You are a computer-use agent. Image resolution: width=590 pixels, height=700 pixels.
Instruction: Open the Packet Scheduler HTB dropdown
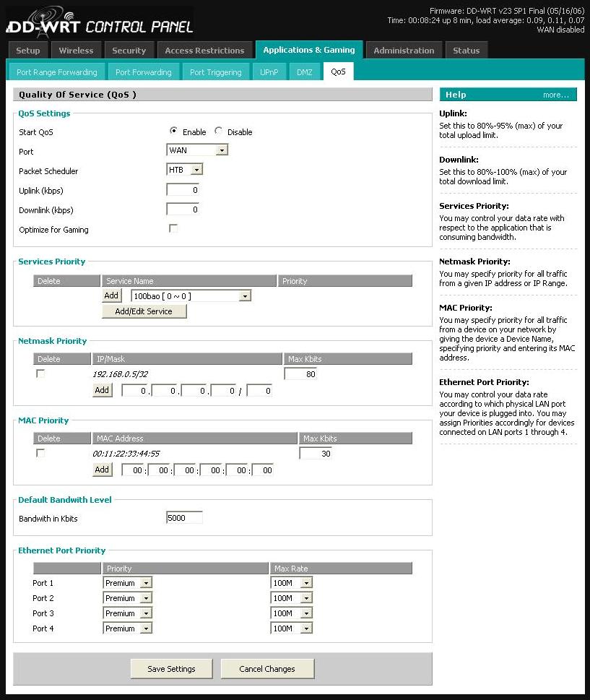(185, 170)
